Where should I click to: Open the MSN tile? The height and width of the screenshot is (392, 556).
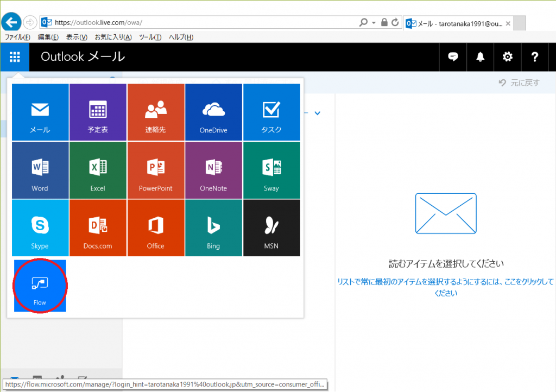[x=271, y=228]
